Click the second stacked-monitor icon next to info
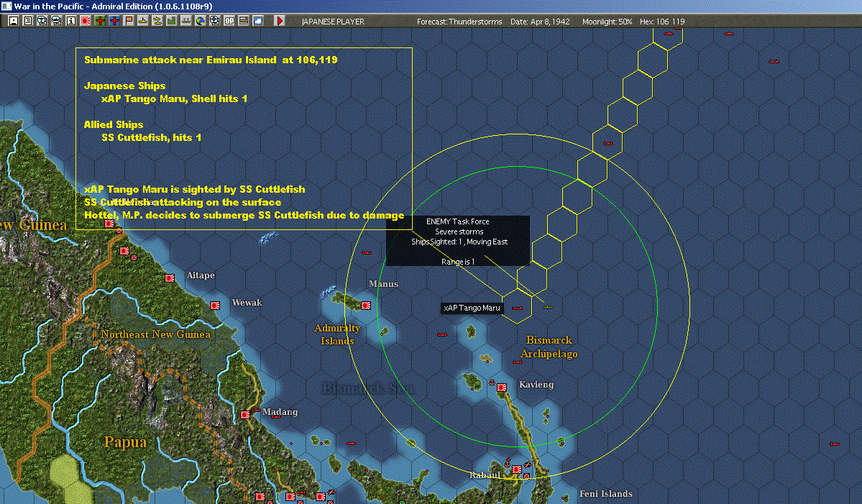This screenshot has height=504, width=862. coord(57,21)
